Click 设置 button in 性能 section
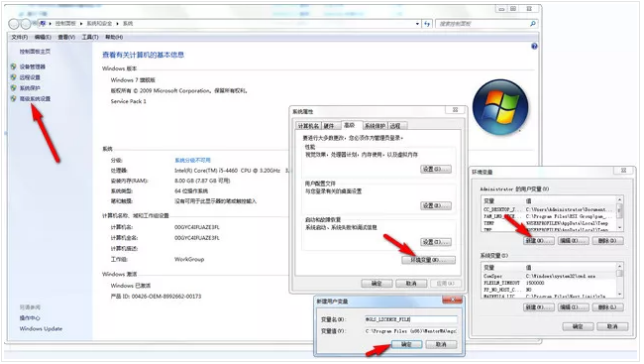This screenshot has height=364, width=644. (x=436, y=169)
